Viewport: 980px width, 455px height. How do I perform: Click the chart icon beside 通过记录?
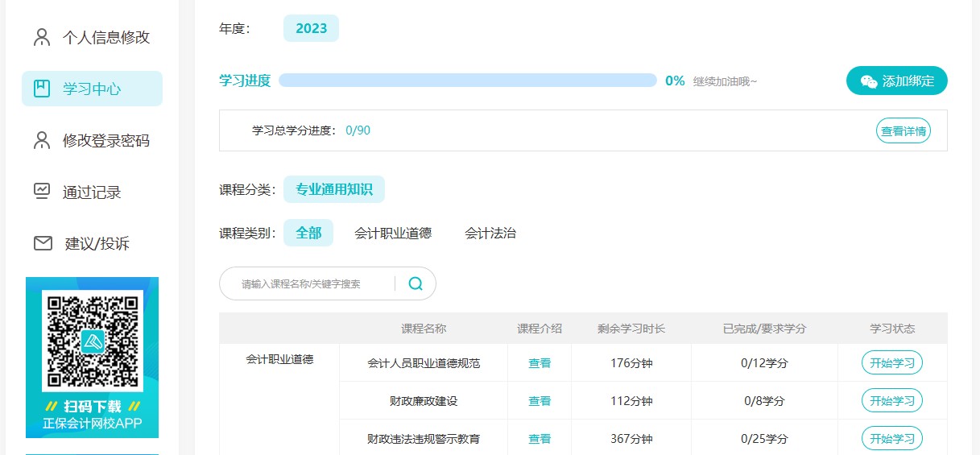(x=42, y=192)
